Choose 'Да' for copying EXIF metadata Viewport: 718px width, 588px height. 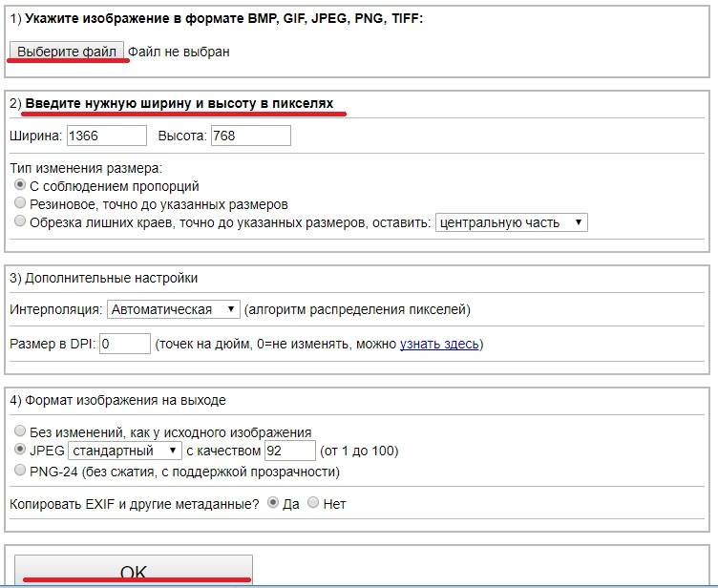coord(273,503)
